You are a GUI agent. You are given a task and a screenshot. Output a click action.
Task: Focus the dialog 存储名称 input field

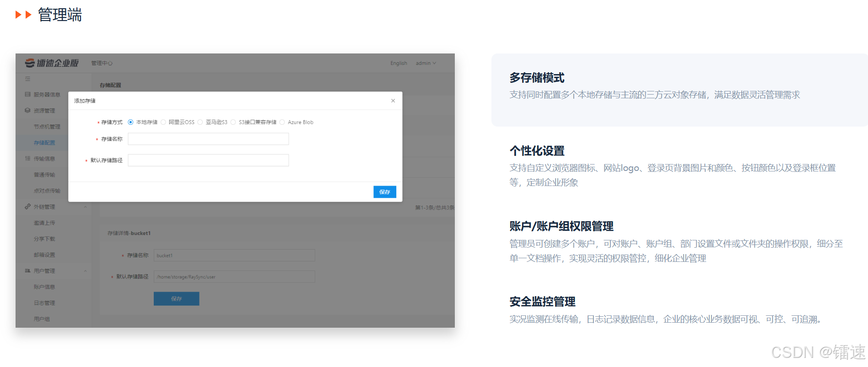click(208, 139)
